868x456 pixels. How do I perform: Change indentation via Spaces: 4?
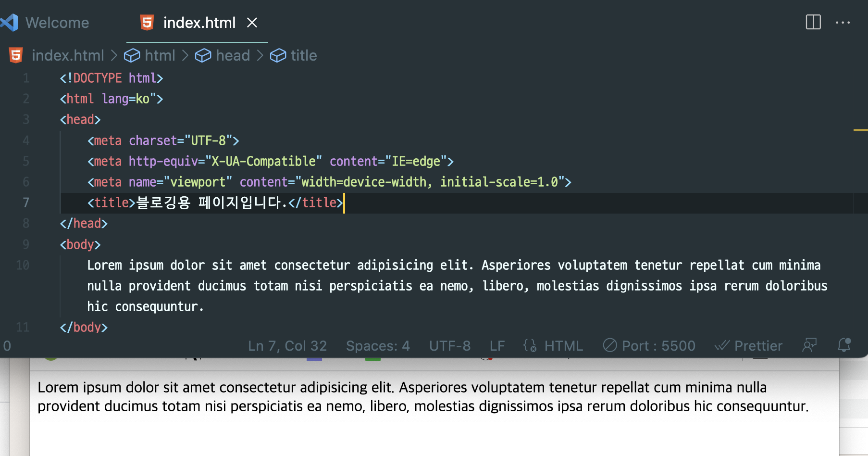(378, 346)
